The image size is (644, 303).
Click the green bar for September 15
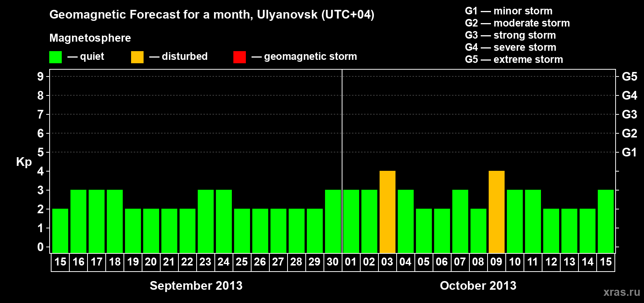pos(60,231)
